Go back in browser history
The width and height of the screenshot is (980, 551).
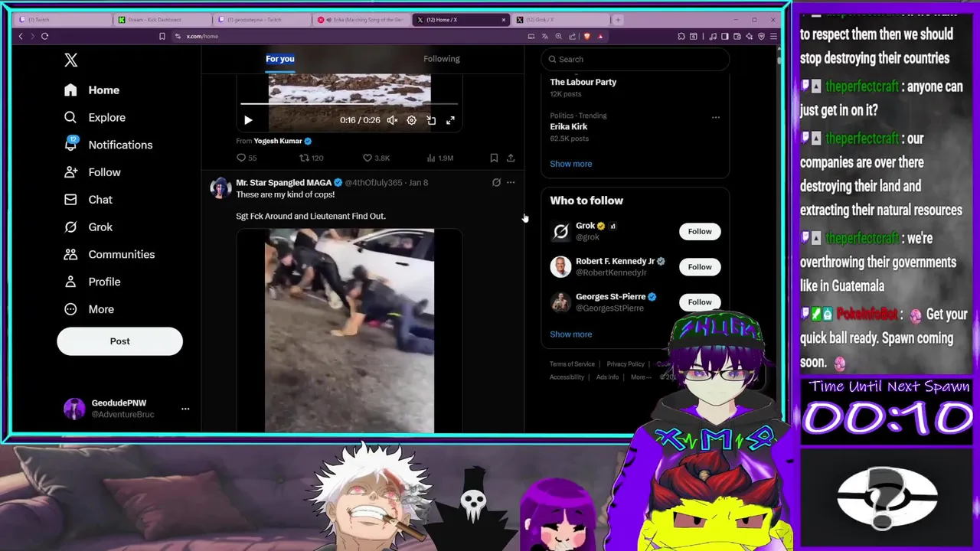[x=21, y=36]
